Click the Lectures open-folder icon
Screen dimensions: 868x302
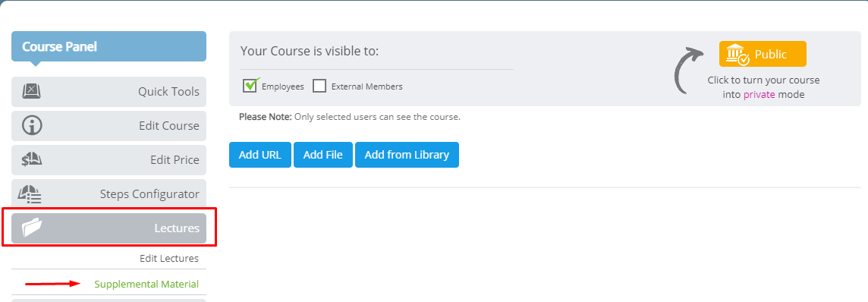coord(32,228)
